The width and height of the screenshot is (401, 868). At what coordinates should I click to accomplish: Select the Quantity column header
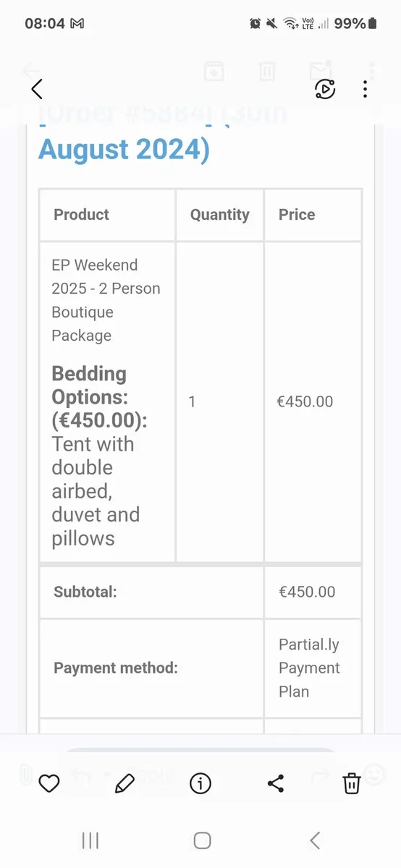pyautogui.click(x=219, y=214)
